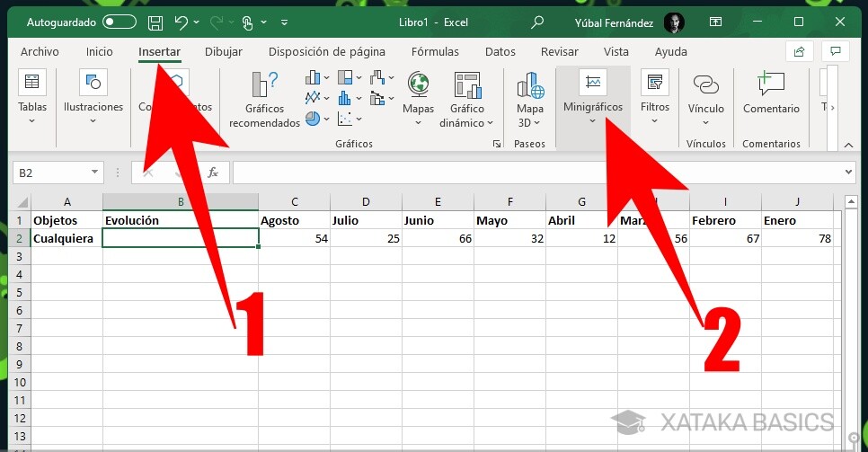Select the cell with value 78
This screenshot has height=452, width=868.
click(797, 239)
